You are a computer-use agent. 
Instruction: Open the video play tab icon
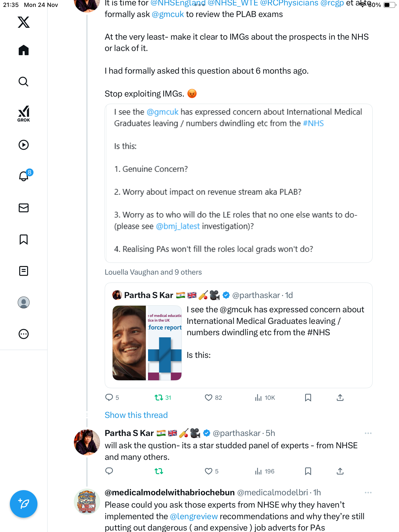click(24, 145)
